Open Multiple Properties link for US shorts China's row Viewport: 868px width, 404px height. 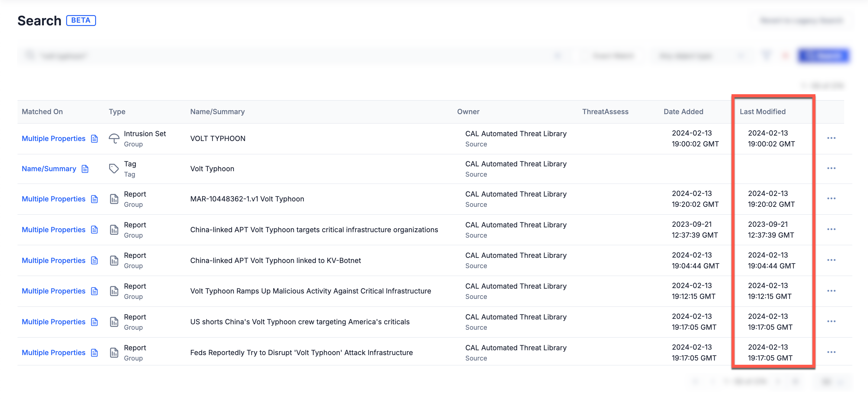[53, 322]
